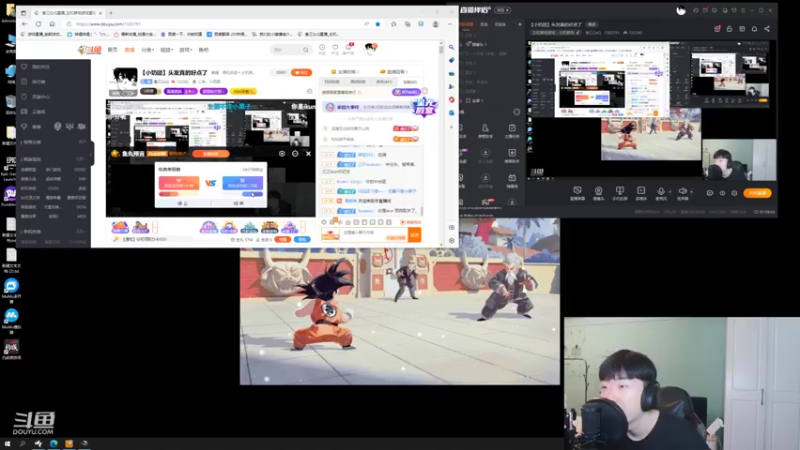Expand the 直播回看 link above the chat

tap(393, 72)
